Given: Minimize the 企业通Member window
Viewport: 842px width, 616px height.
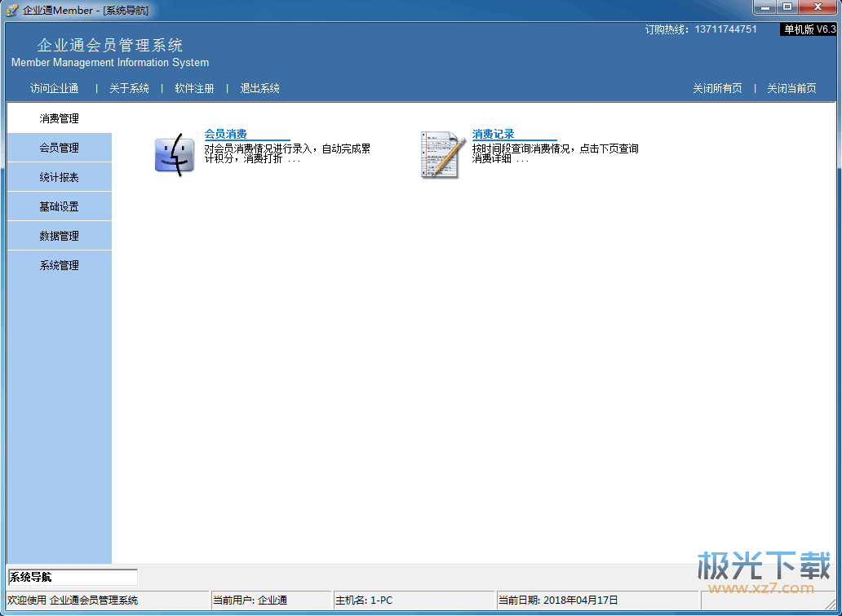Looking at the screenshot, I should [x=765, y=7].
